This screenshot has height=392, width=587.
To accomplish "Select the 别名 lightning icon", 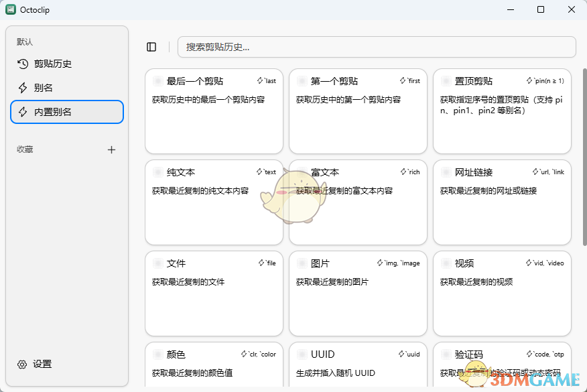I will (x=21, y=88).
